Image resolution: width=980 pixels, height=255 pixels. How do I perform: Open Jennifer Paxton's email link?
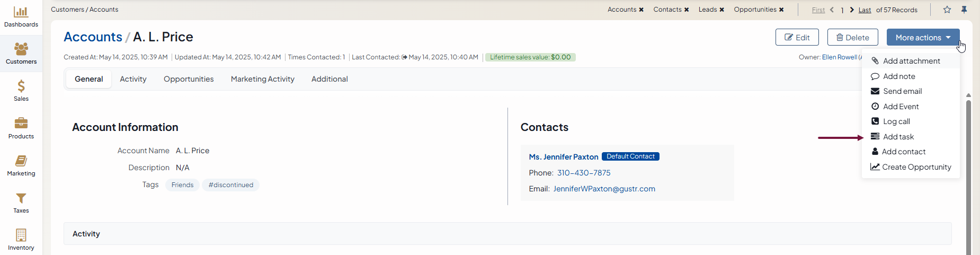pos(604,189)
